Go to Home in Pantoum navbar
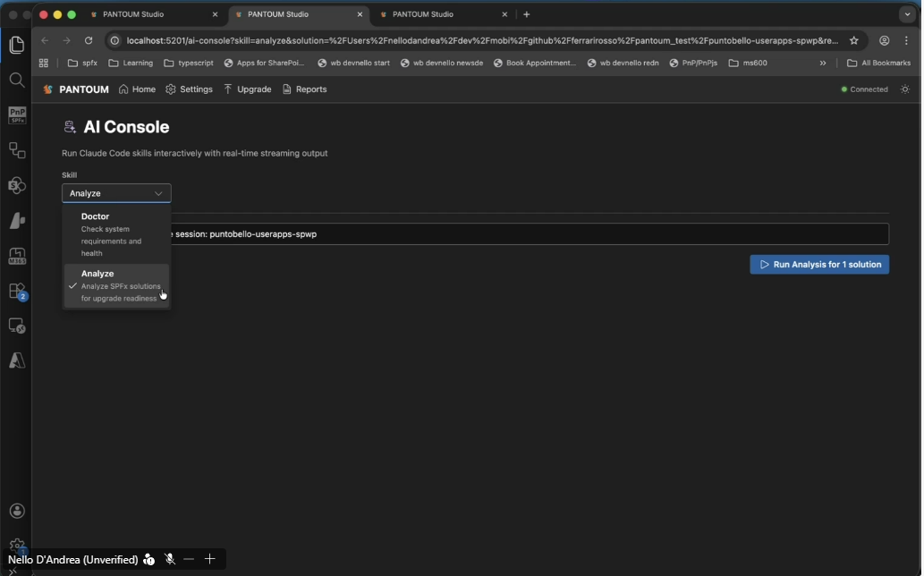 [x=137, y=89]
